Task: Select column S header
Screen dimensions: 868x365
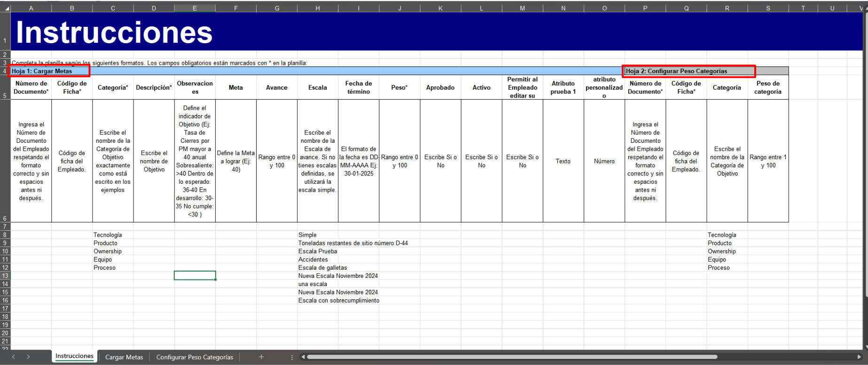Action: (x=768, y=8)
